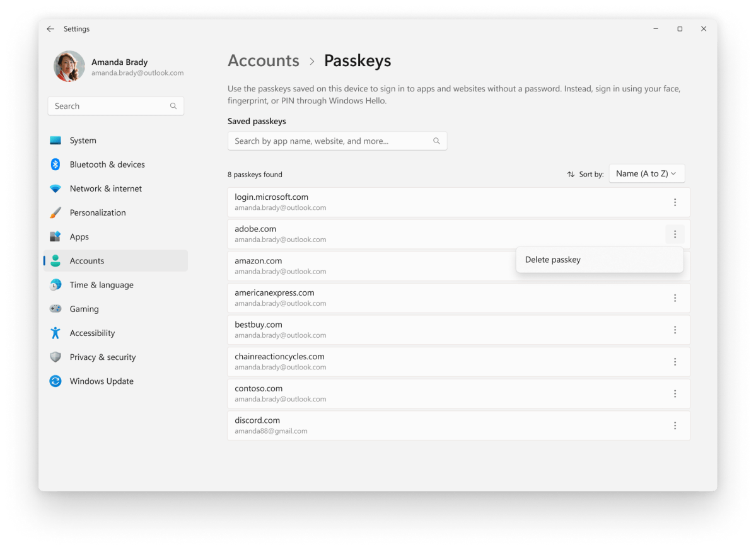Select the Bluetooth & devices icon
The width and height of the screenshot is (756, 549).
click(56, 164)
